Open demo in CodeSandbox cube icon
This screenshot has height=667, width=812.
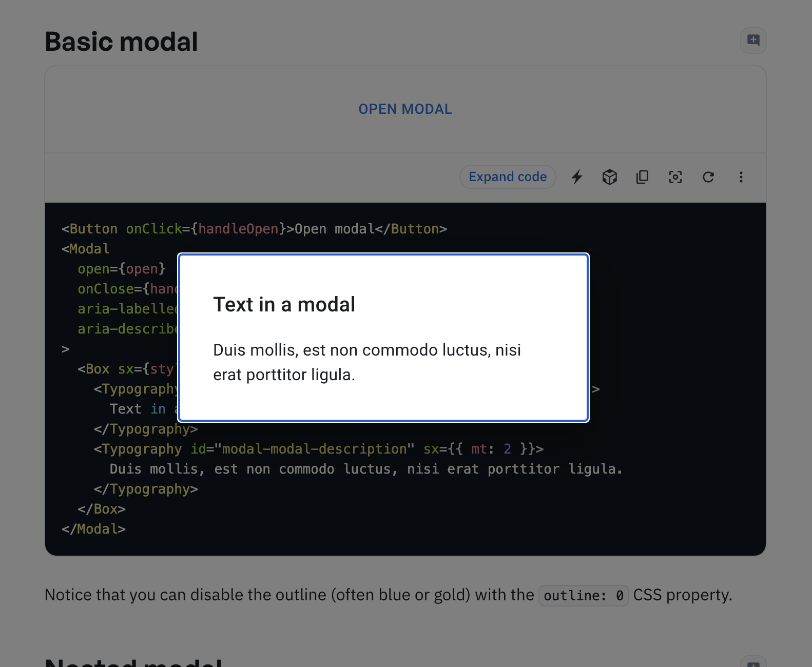pyautogui.click(x=610, y=177)
